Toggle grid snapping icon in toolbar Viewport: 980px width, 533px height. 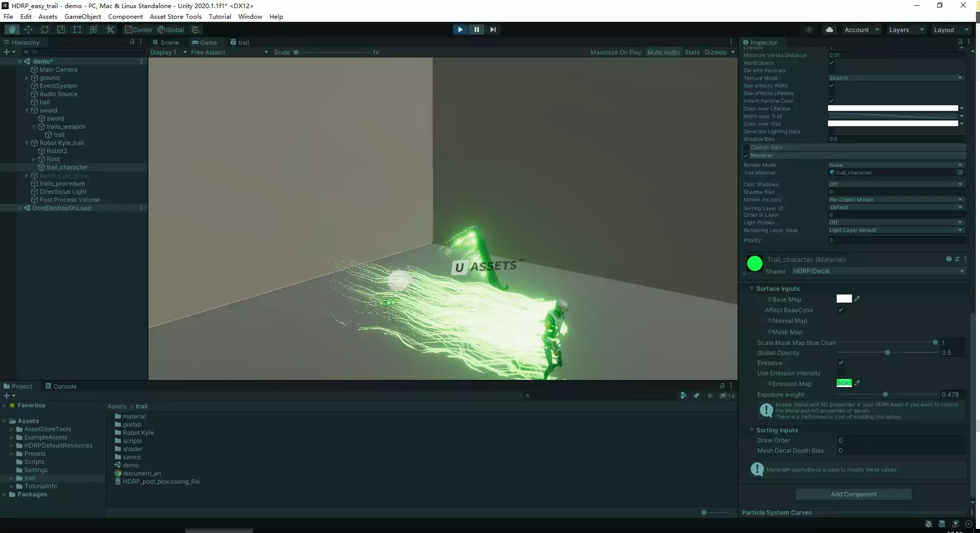[195, 29]
